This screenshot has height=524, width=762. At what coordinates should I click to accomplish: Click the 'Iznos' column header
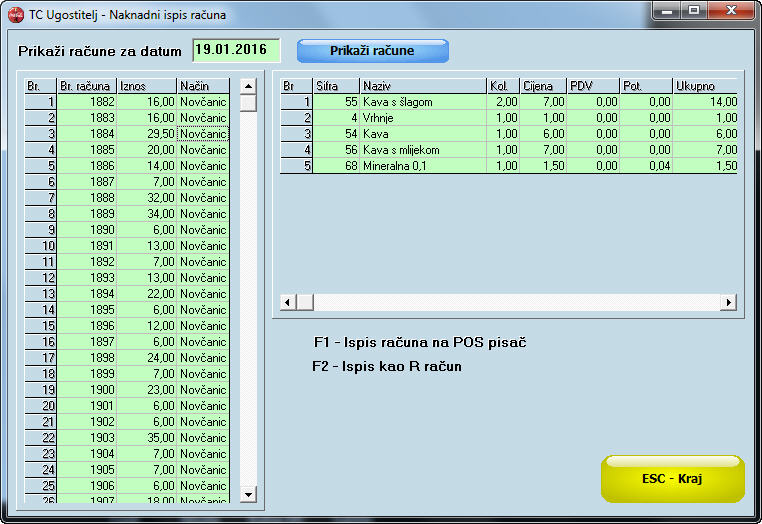[146, 86]
